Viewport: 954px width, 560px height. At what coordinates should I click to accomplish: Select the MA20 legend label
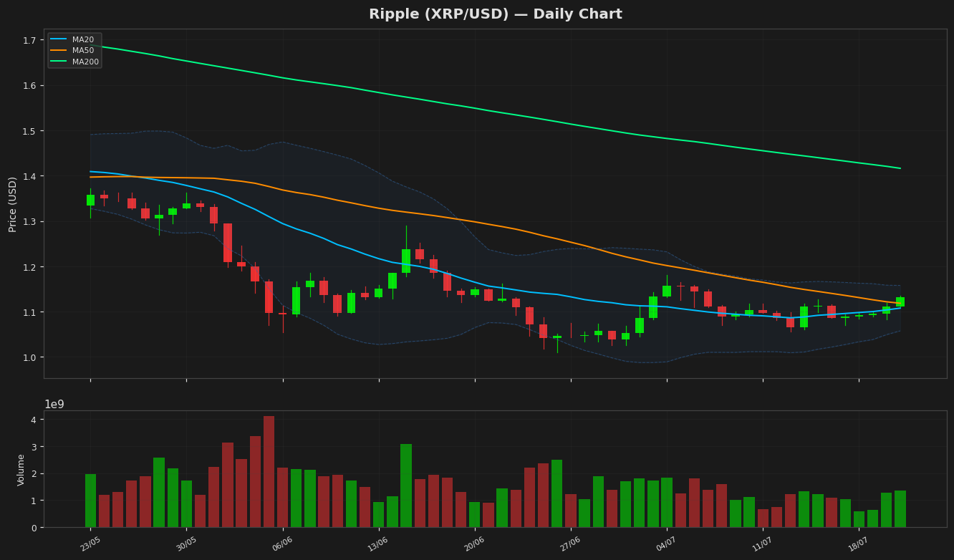(83, 40)
